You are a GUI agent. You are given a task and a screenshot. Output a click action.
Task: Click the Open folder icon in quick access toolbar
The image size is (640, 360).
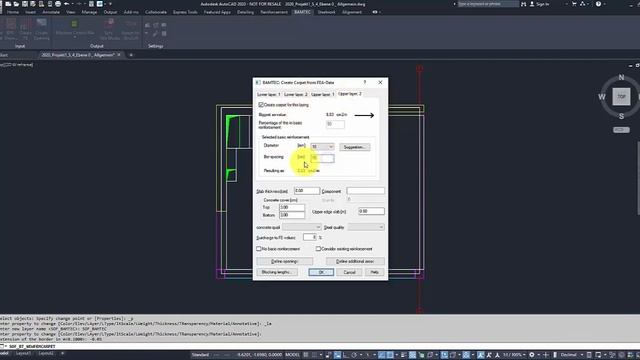(17, 4)
